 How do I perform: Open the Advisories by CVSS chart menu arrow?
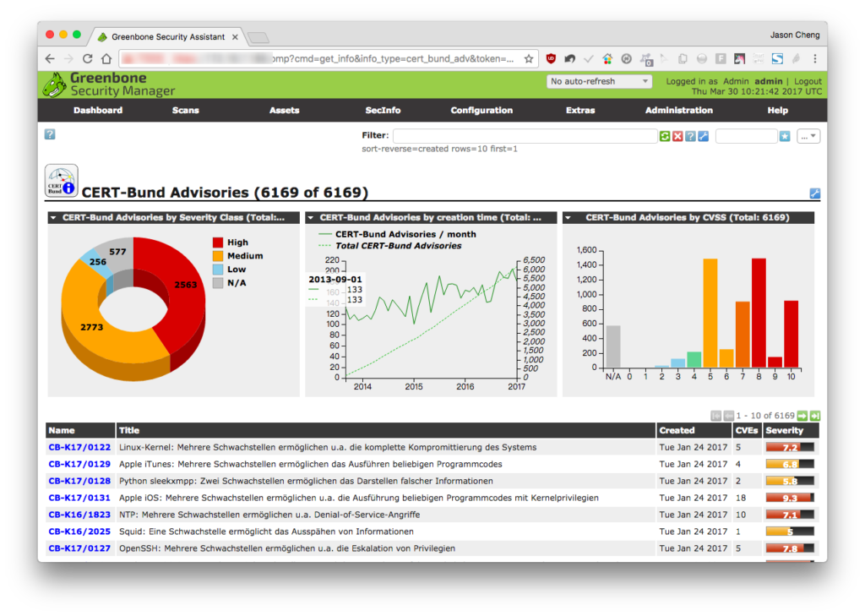pyautogui.click(x=568, y=218)
